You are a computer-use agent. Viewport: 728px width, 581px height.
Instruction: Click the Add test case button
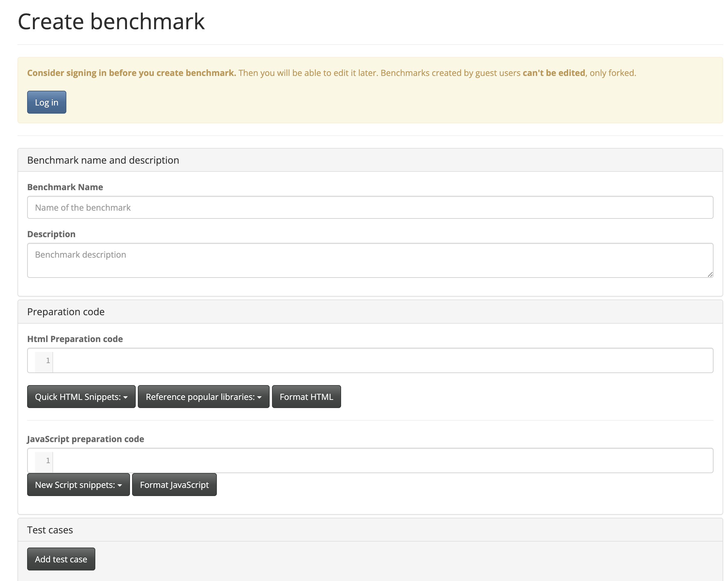pos(61,559)
